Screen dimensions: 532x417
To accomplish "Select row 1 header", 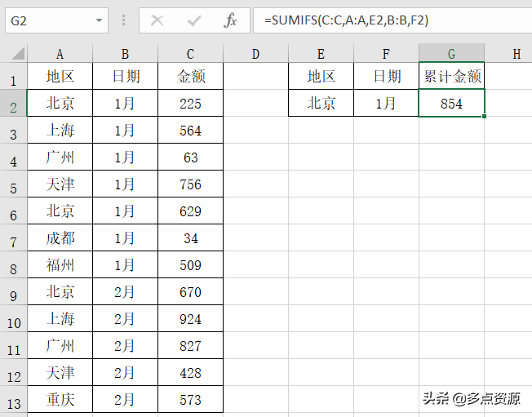I will pos(13,77).
